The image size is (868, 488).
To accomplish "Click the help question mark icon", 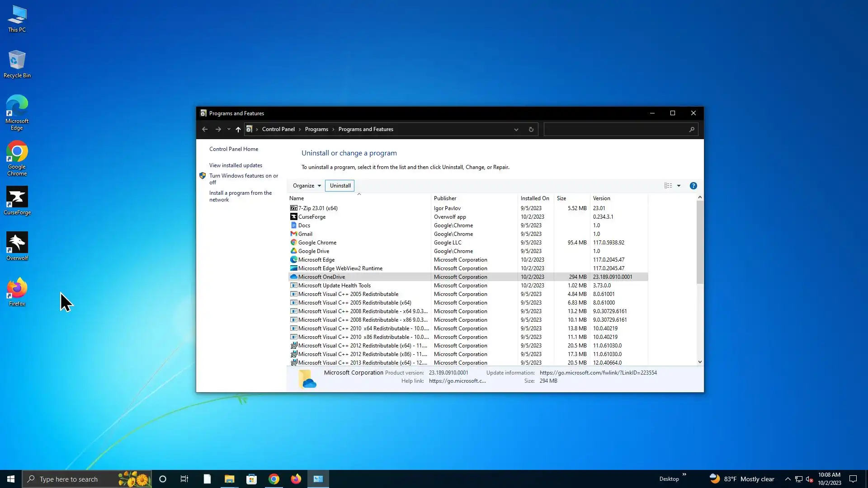I will (x=693, y=186).
